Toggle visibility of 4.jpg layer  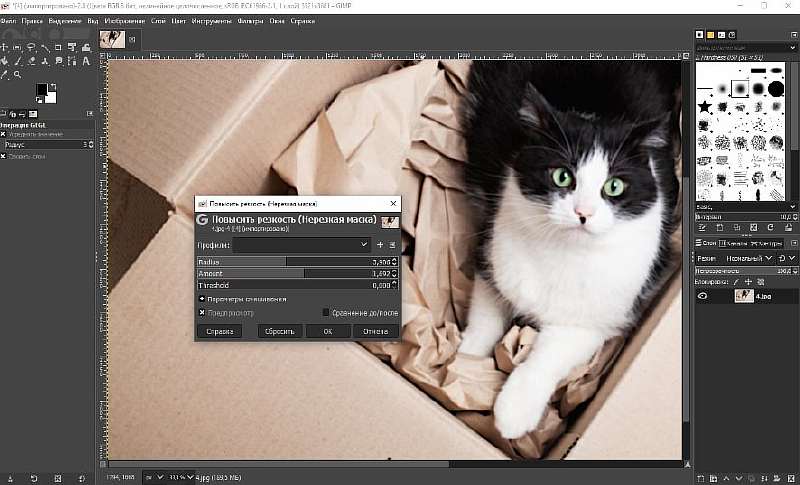pos(703,296)
